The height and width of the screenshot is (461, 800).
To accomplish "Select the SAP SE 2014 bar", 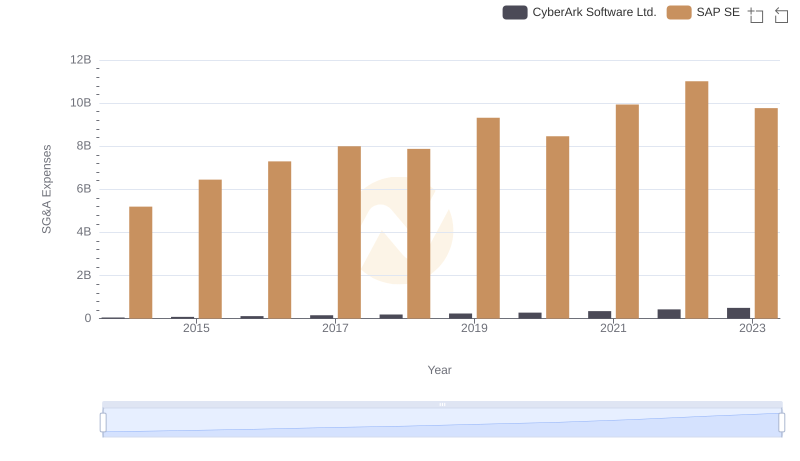I will tap(141, 263).
